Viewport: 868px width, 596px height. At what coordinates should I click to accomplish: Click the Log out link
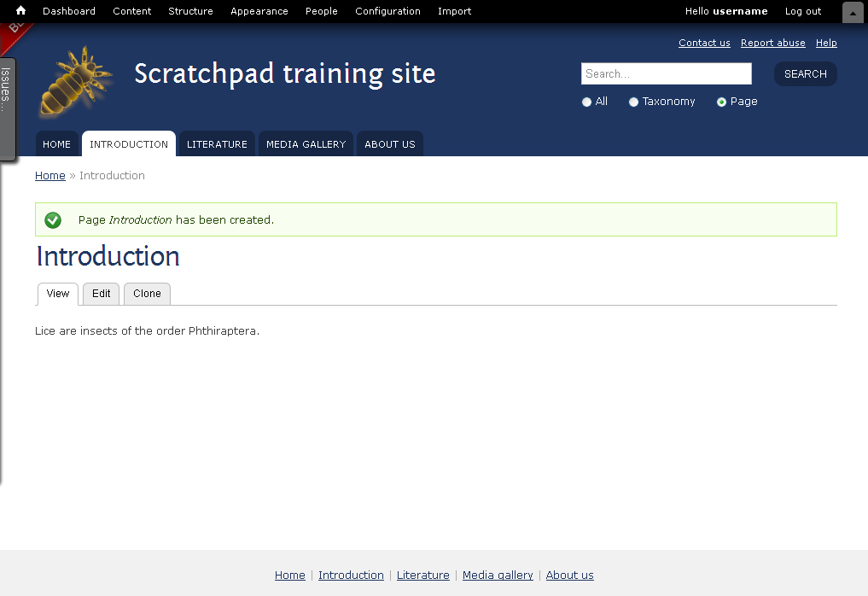point(802,11)
